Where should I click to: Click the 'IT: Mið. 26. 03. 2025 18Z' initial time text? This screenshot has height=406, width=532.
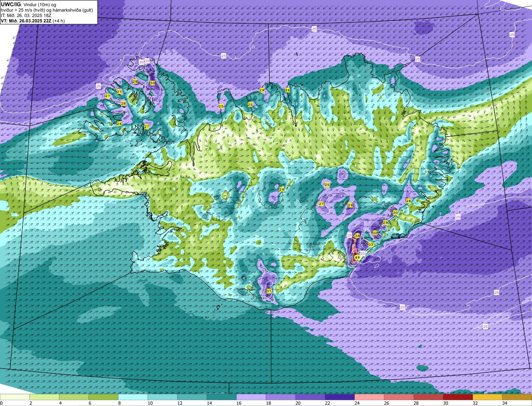point(26,15)
